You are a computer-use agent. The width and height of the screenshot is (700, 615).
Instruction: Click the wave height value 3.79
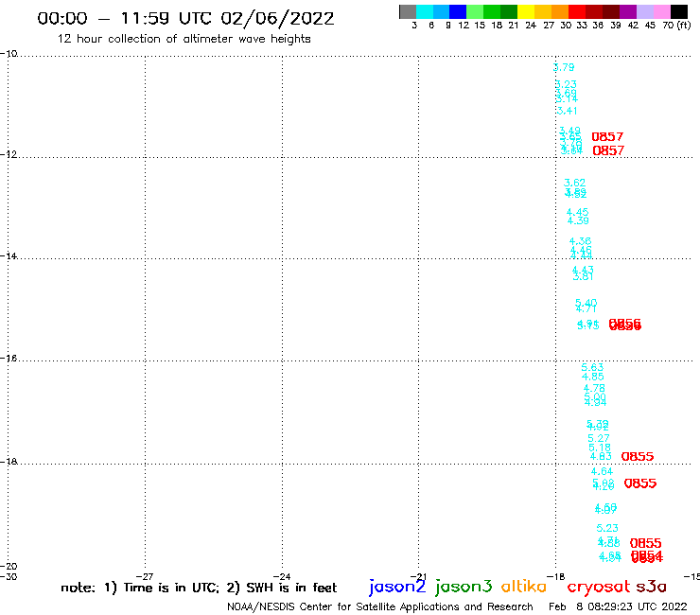click(x=564, y=67)
